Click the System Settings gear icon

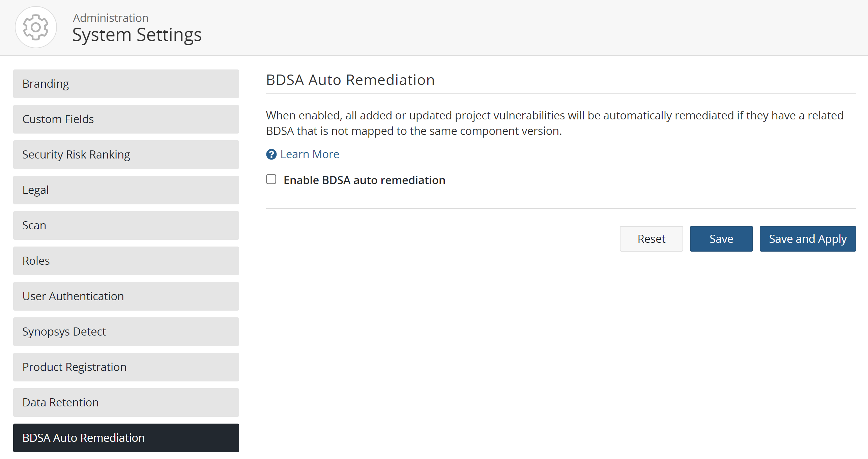pos(36,27)
